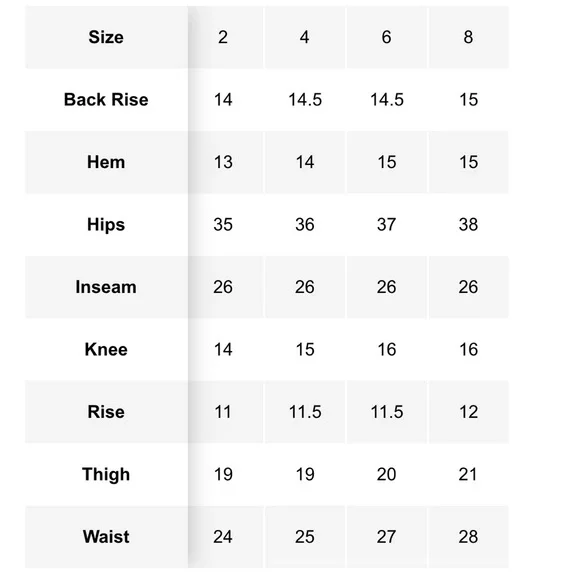The height and width of the screenshot is (580, 580).
Task: Select the size 2 column header
Action: tap(223, 37)
